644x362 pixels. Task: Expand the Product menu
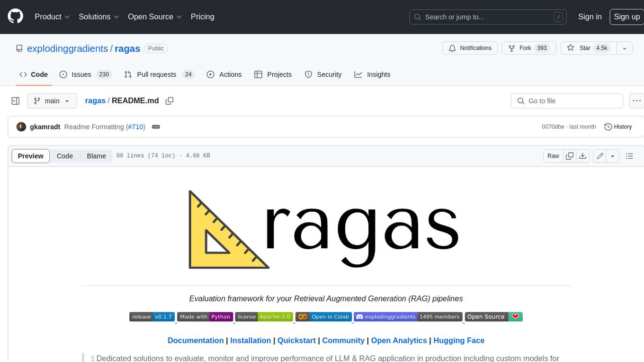pyautogui.click(x=52, y=17)
